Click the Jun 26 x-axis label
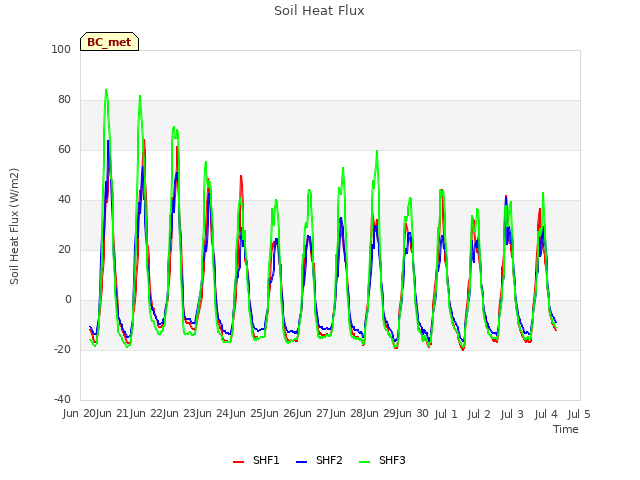This screenshot has height=480, width=640. tap(280, 414)
